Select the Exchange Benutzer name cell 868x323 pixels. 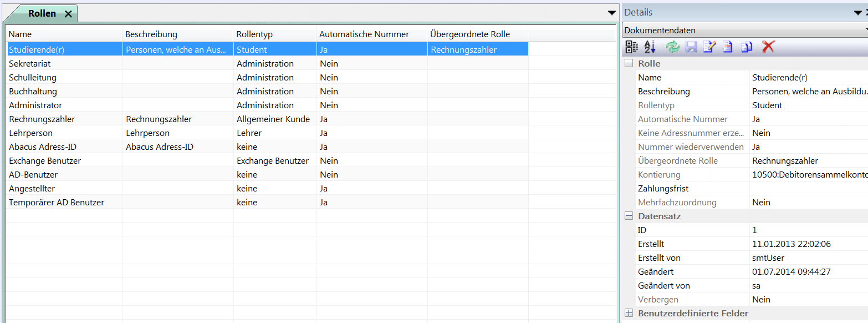point(45,161)
